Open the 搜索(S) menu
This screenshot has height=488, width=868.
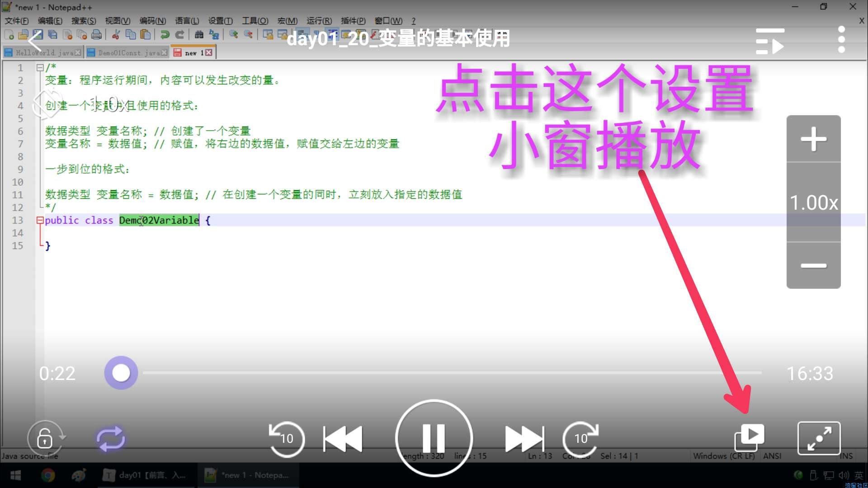(x=84, y=21)
